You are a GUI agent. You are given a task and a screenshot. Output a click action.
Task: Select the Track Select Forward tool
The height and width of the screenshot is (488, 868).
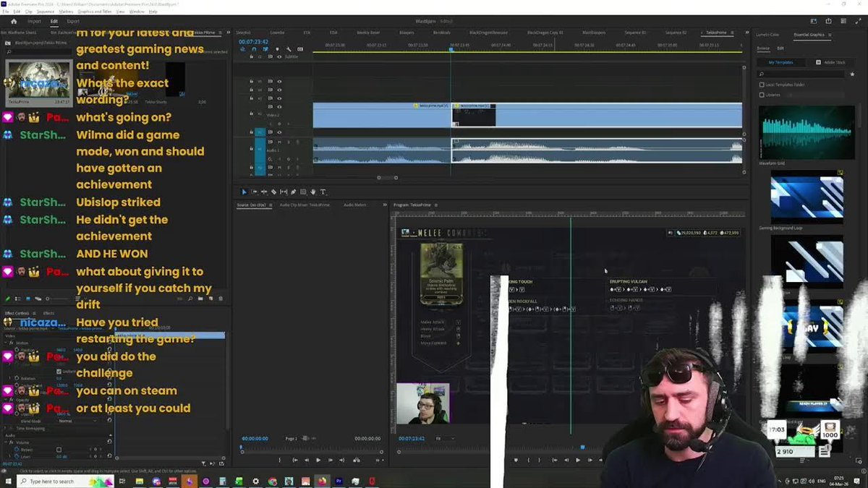tap(254, 192)
